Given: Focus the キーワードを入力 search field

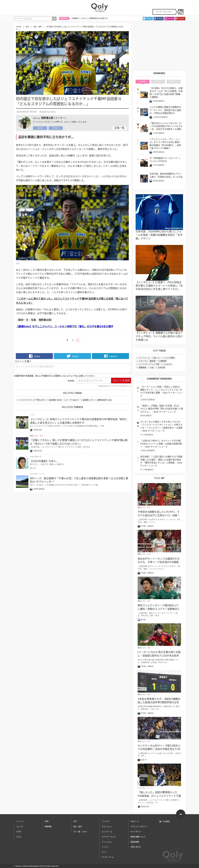Looking at the screenshot, I should (x=33, y=18).
